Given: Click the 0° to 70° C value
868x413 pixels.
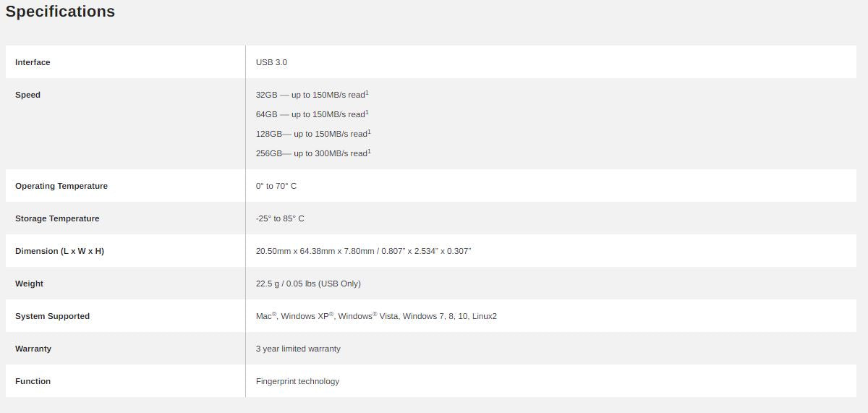Looking at the screenshot, I should click(276, 186).
